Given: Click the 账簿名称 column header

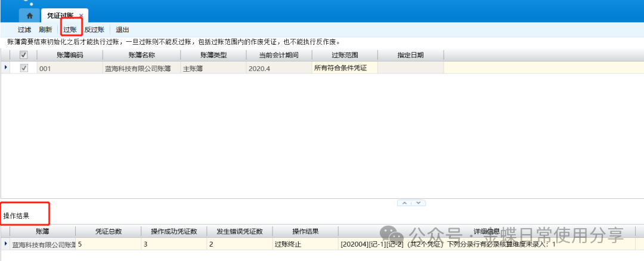Looking at the screenshot, I should [141, 55].
